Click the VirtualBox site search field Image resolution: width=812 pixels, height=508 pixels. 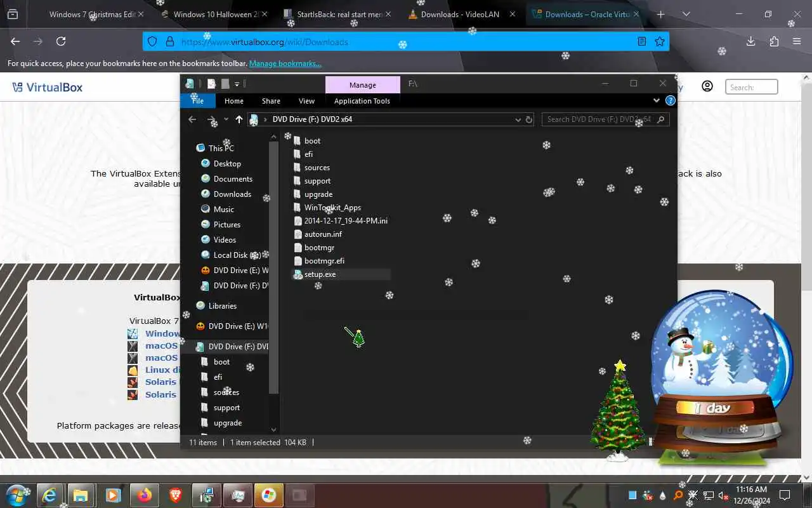[751, 87]
